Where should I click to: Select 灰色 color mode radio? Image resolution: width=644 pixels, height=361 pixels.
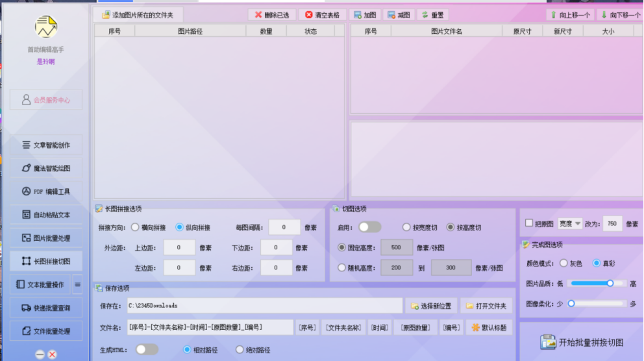coord(564,263)
